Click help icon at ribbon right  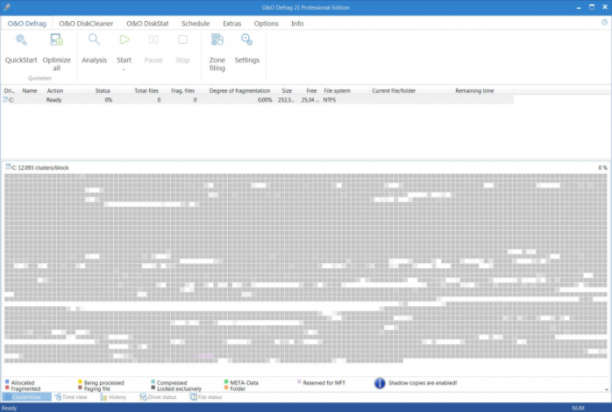click(x=604, y=23)
